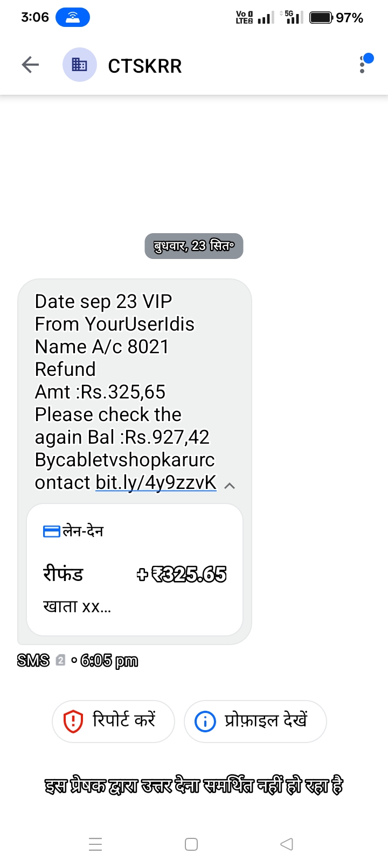
Task: Tap the refund SMS message bubble text
Action: tap(126, 392)
